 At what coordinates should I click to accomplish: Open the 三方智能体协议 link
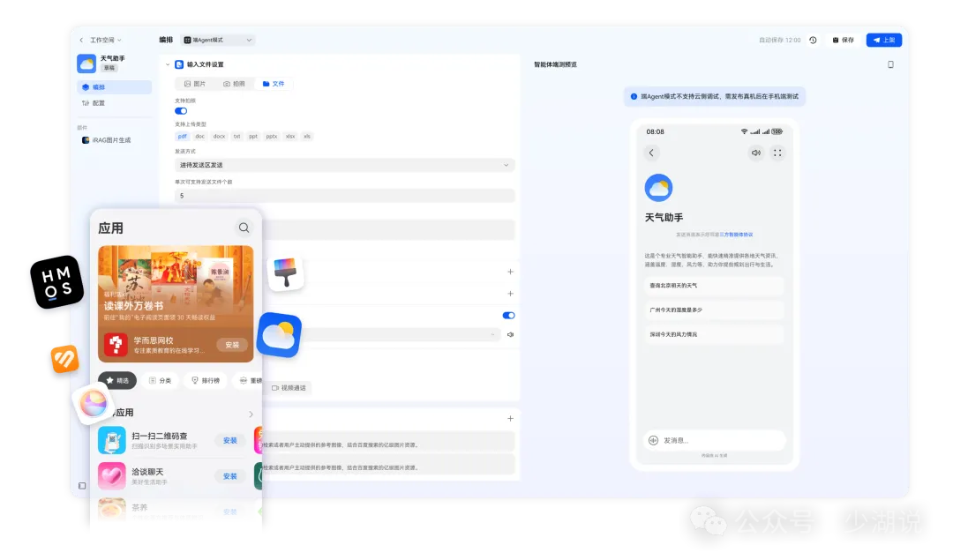pyautogui.click(x=736, y=235)
